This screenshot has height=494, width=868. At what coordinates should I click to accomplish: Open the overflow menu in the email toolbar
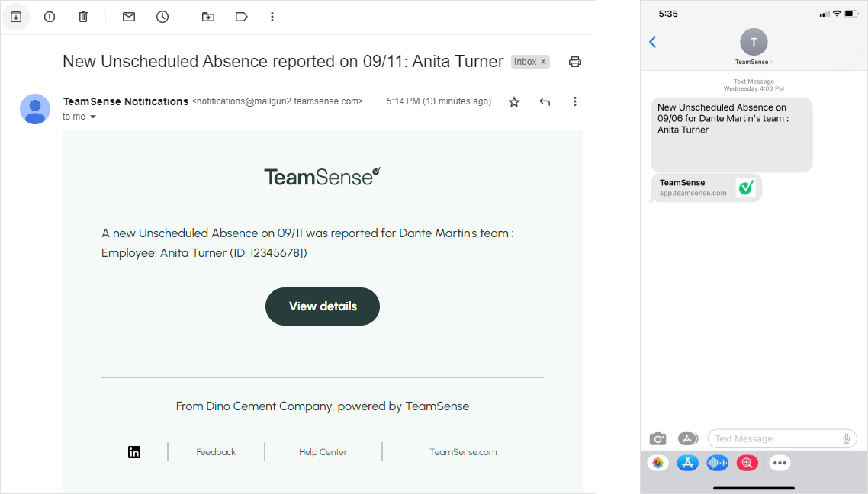tap(272, 16)
